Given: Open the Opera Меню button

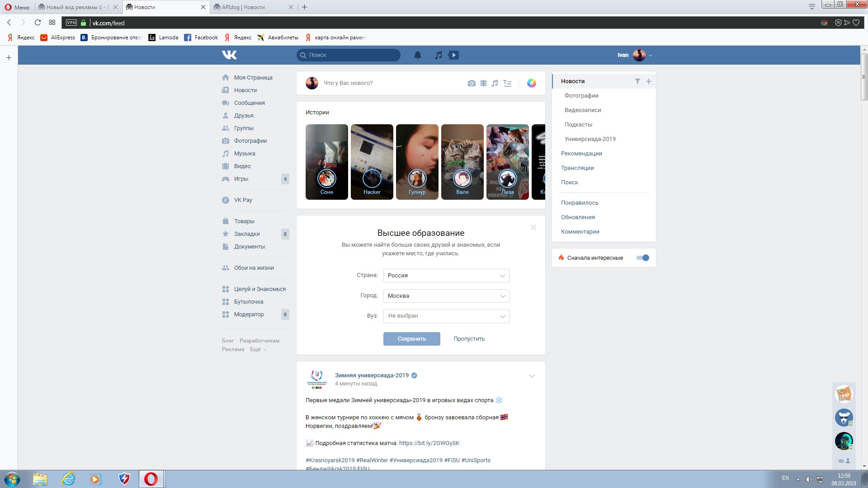Looking at the screenshot, I should (x=17, y=7).
